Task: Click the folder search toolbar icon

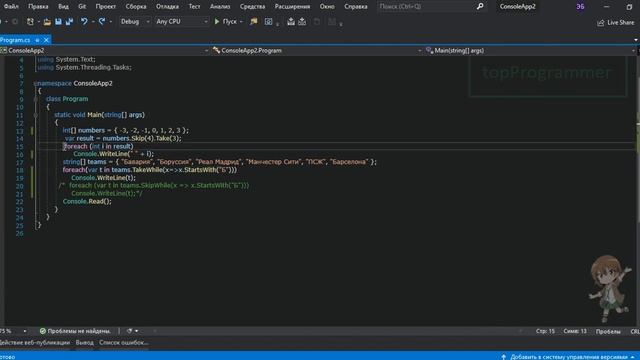Action: tap(254, 22)
